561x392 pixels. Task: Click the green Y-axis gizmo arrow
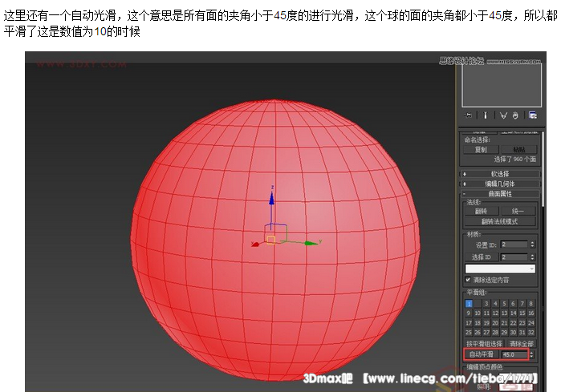point(311,244)
